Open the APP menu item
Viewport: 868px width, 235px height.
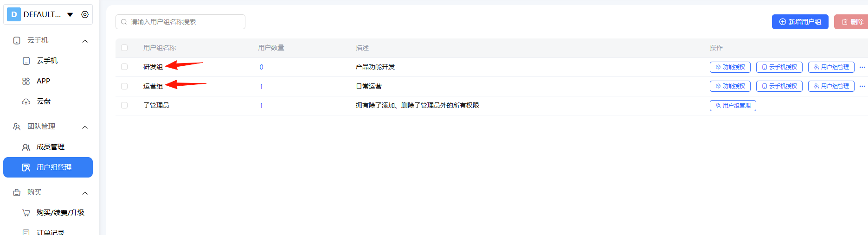(x=43, y=81)
